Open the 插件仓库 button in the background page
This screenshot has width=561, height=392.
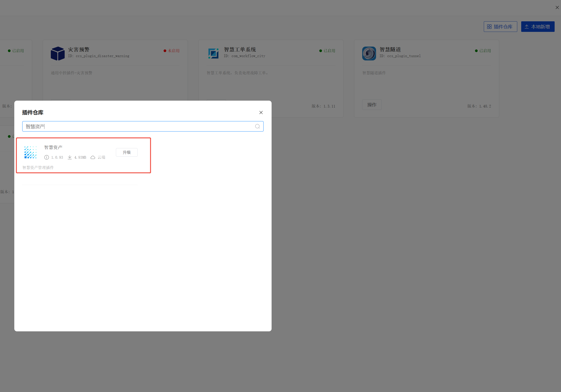(x=500, y=27)
